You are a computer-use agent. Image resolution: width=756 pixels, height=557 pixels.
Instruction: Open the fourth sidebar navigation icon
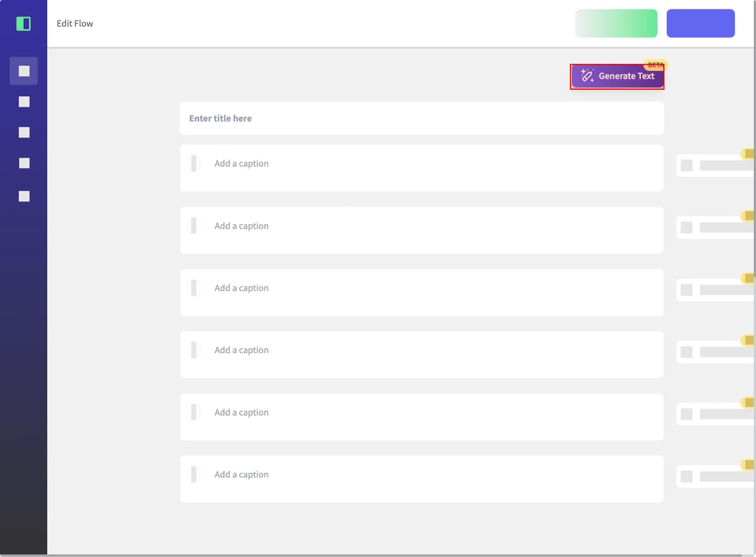coord(24,163)
